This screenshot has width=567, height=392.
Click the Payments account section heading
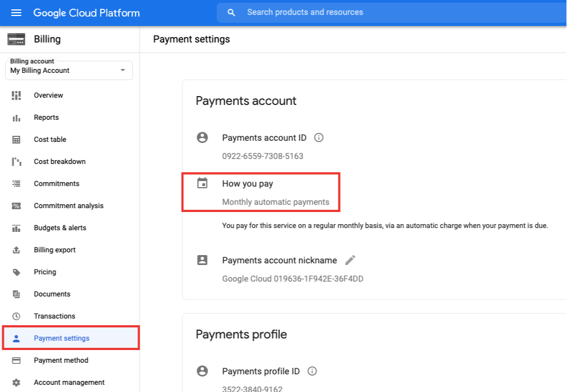tap(246, 101)
